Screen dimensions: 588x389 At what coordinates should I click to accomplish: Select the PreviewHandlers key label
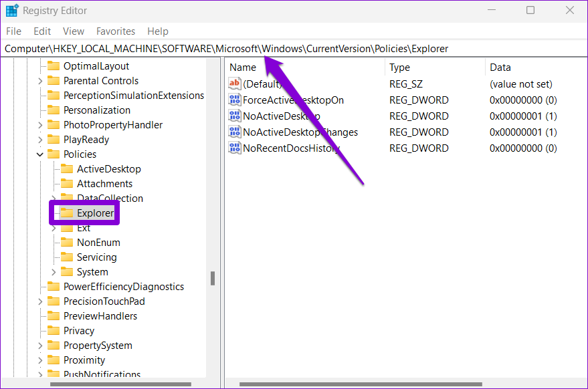click(x=100, y=316)
